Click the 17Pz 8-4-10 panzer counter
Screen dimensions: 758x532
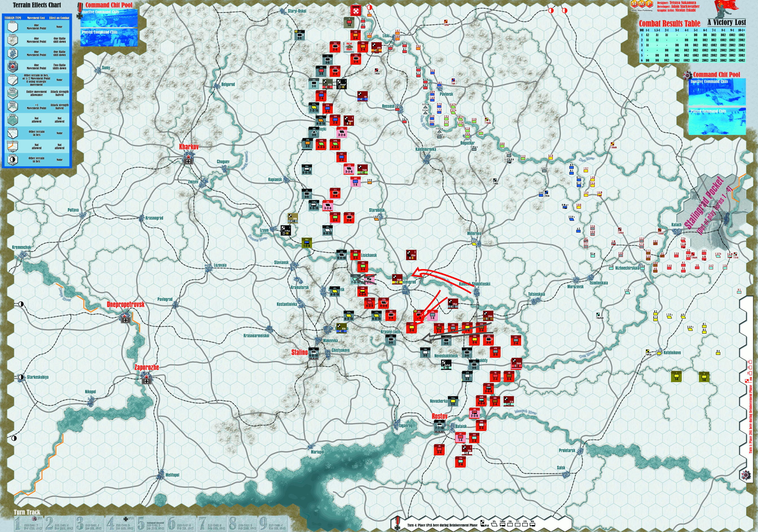tap(376, 316)
